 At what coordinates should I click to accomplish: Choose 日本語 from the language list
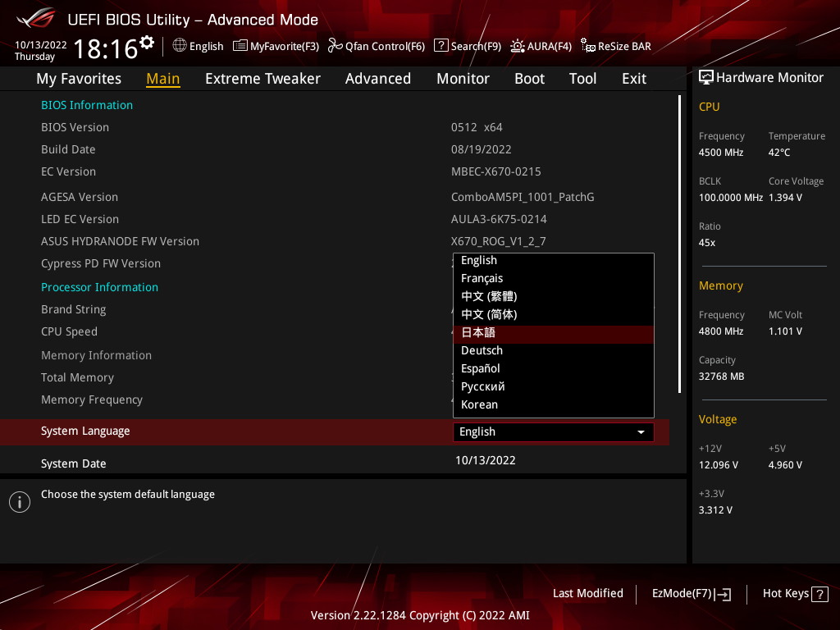554,333
